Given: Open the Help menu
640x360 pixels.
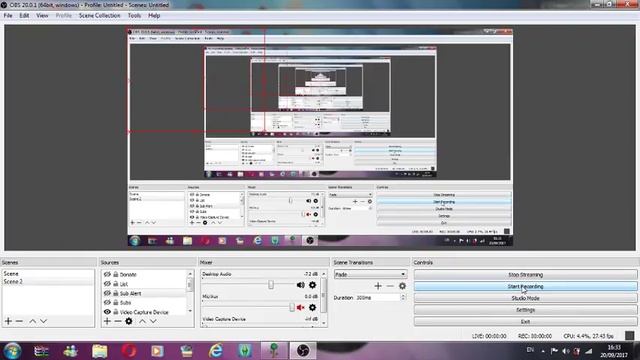Looking at the screenshot, I should click(x=154, y=16).
